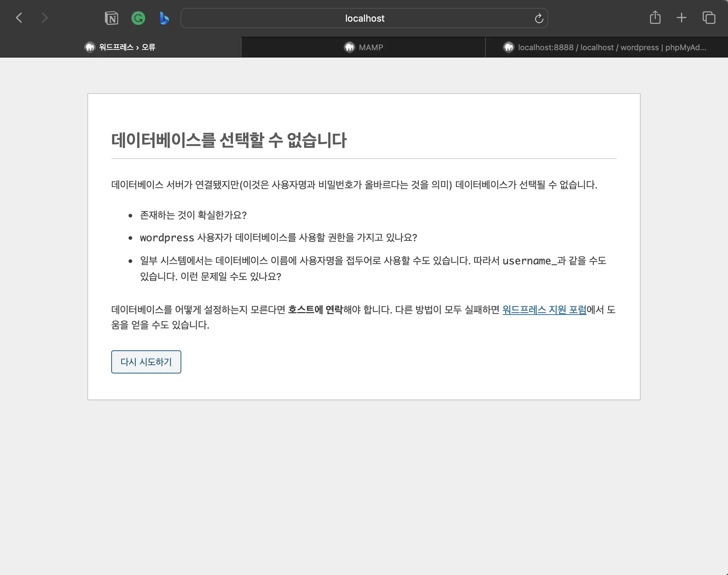The height and width of the screenshot is (575, 728).
Task: Open a new tab with the plus icon
Action: pyautogui.click(x=681, y=17)
